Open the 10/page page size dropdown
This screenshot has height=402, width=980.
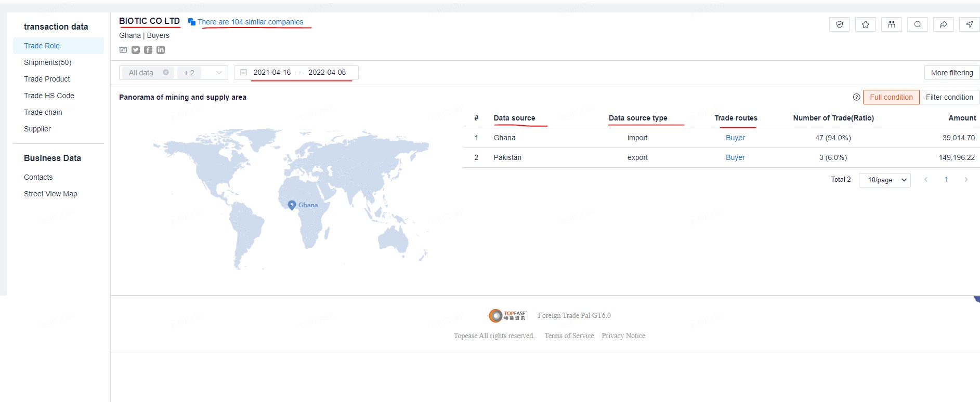(885, 180)
